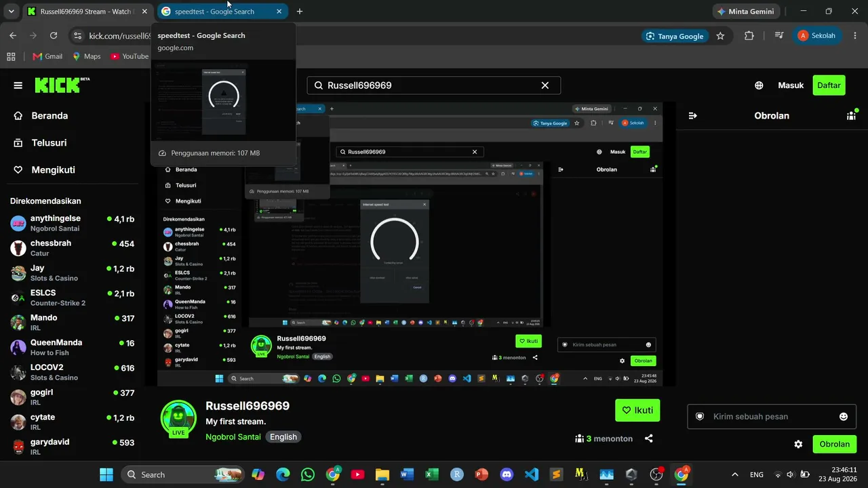This screenshot has height=488, width=868.
Task: Click the Ngobrol Santai category link
Action: [x=233, y=437]
